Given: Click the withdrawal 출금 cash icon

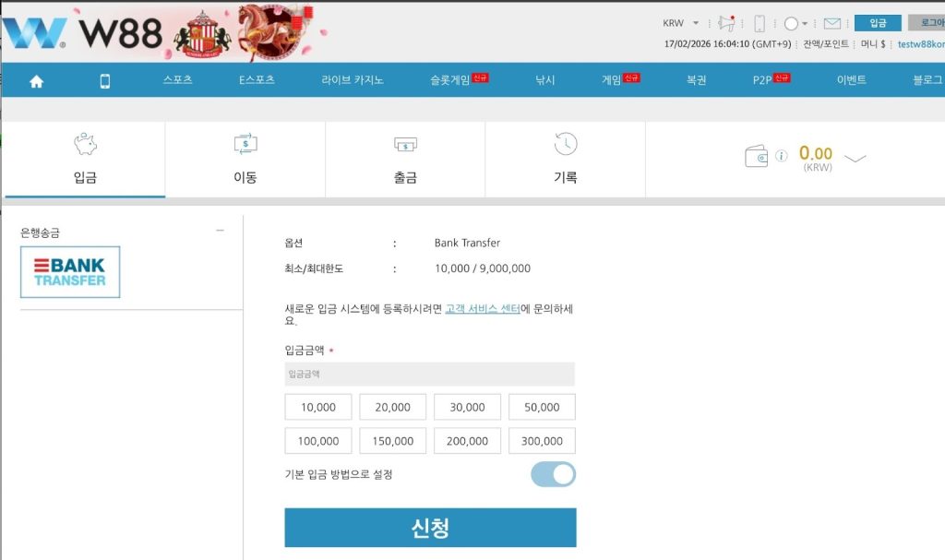Looking at the screenshot, I should [405, 145].
